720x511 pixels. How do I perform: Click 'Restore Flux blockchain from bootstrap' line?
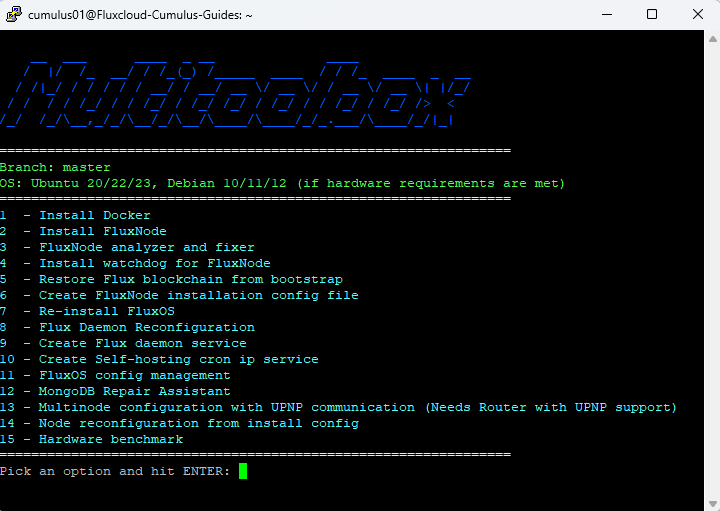[190, 279]
